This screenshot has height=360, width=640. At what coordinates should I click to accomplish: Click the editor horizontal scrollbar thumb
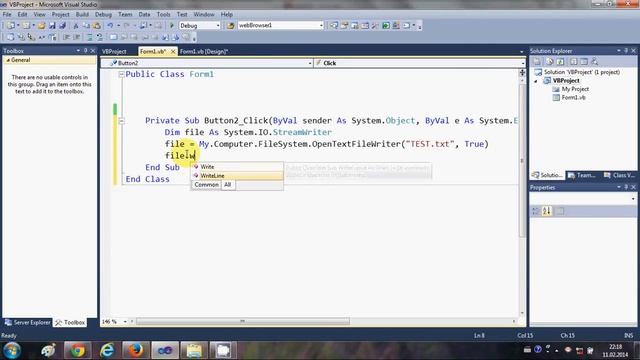242,321
